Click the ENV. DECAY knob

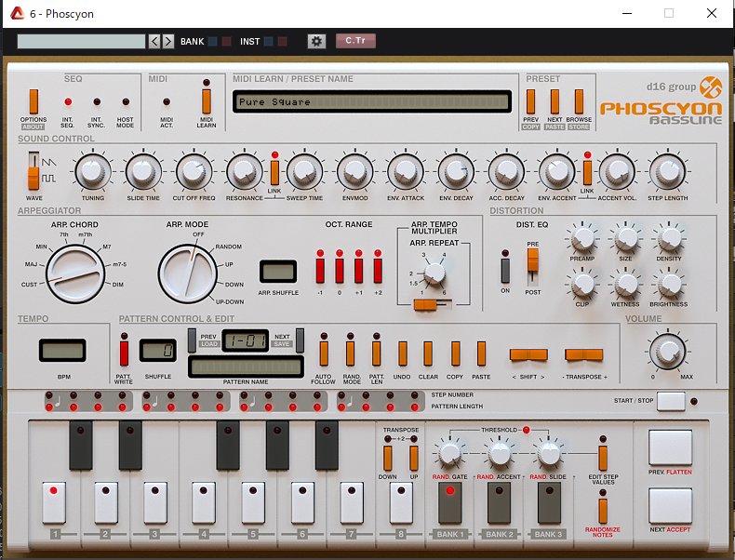point(456,171)
